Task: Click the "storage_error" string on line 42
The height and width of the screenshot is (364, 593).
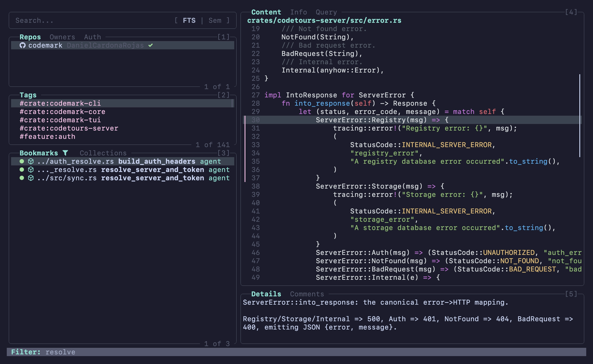Action: pyautogui.click(x=382, y=220)
